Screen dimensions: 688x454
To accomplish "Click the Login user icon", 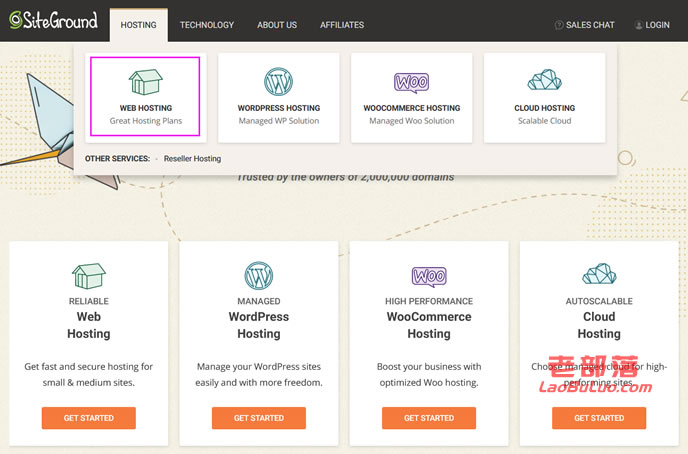I will tap(639, 25).
